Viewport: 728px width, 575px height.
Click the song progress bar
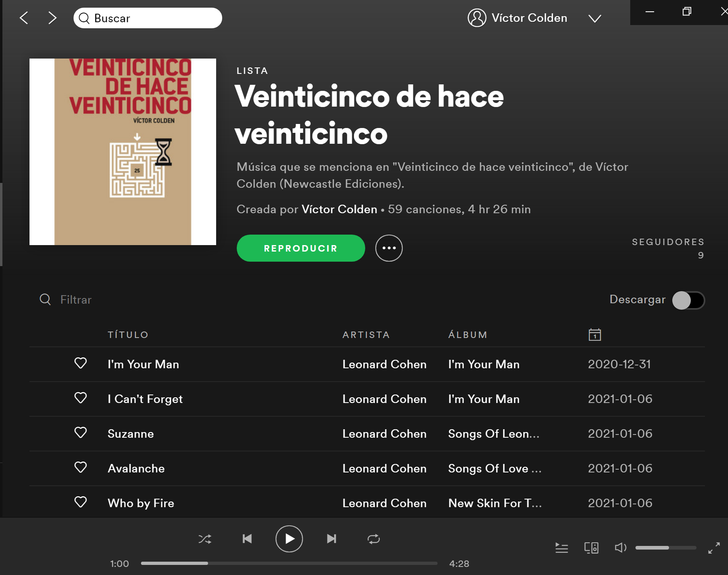289,563
